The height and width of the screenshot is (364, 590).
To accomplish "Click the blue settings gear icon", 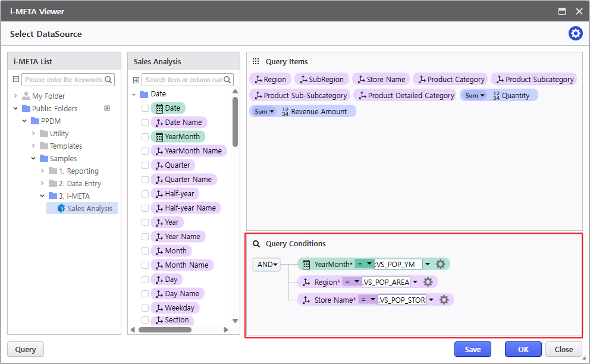I will coord(575,34).
